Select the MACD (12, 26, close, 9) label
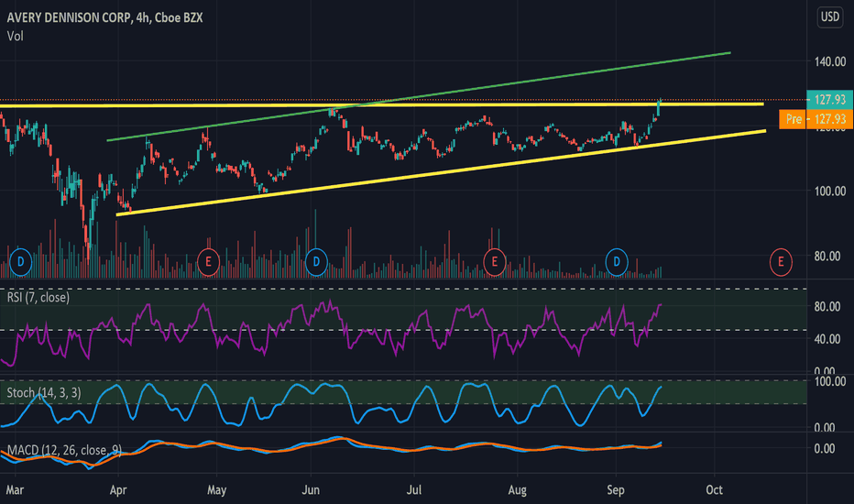This screenshot has height=504, width=854. point(64,450)
